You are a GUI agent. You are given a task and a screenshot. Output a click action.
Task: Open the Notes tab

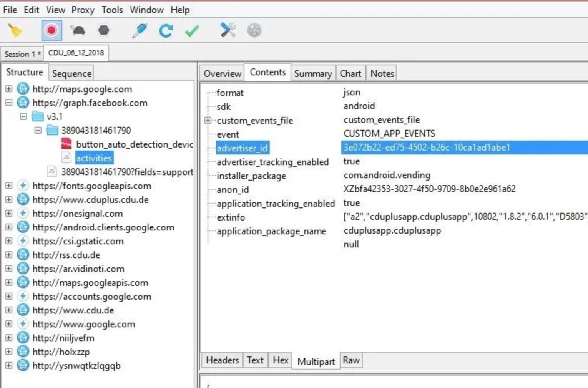(x=382, y=73)
